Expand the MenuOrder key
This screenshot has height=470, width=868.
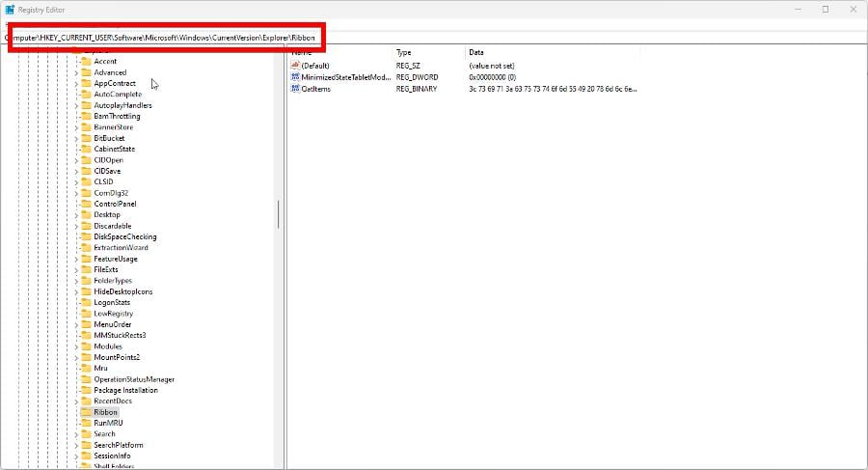pos(76,325)
